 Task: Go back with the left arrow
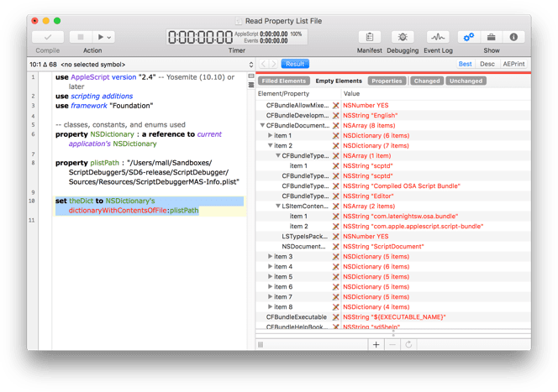pyautogui.click(x=264, y=64)
